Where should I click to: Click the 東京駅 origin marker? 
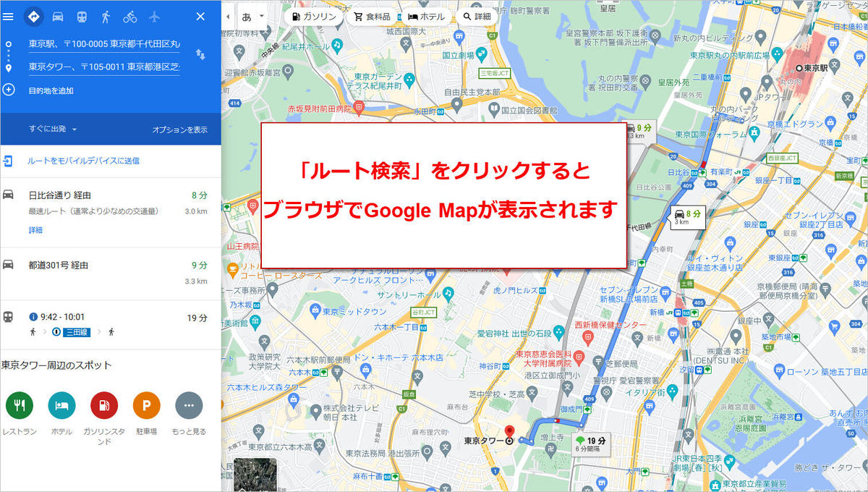click(x=799, y=67)
